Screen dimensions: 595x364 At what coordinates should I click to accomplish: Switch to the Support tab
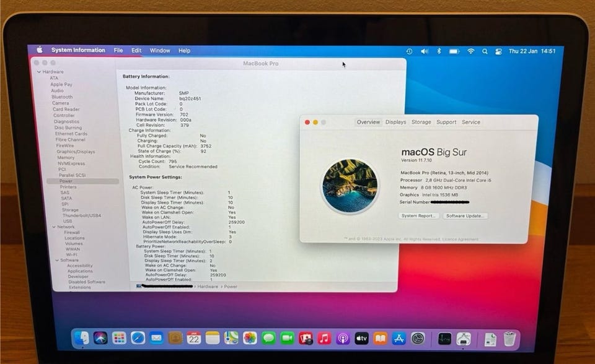point(446,122)
